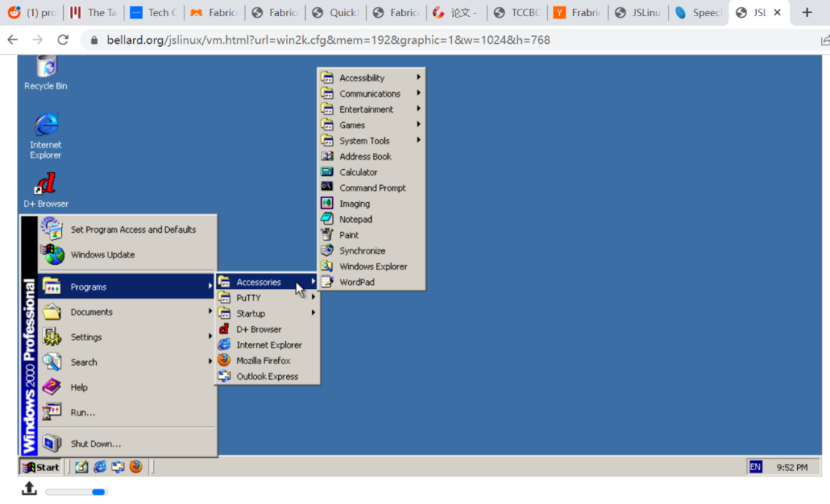Expand the Startup submenu arrow
830x504 pixels.
tap(314, 313)
